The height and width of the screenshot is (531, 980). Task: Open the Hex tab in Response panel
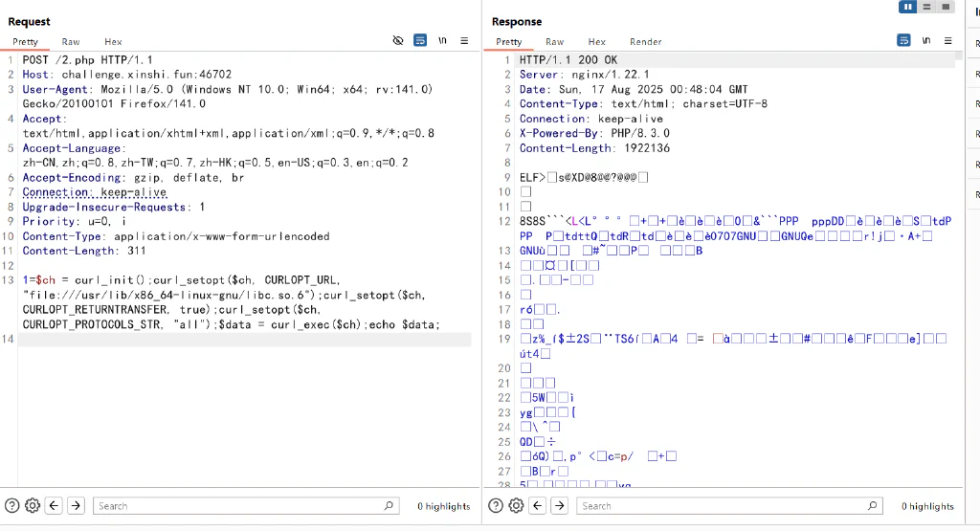tap(597, 42)
